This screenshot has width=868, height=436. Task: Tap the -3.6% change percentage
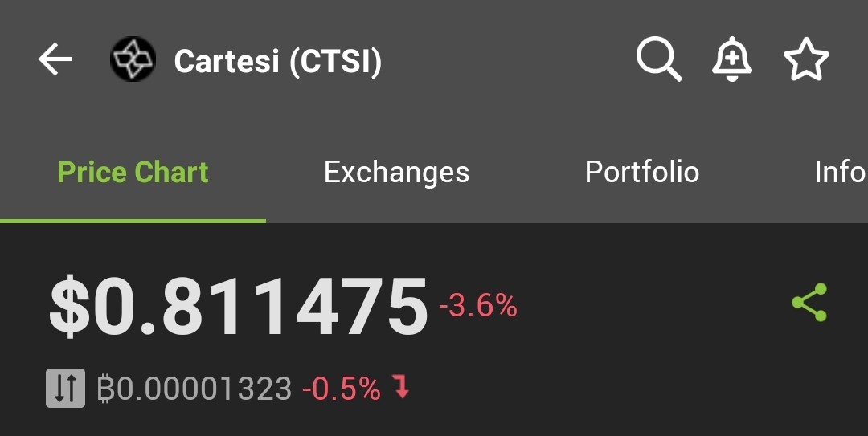(x=478, y=306)
